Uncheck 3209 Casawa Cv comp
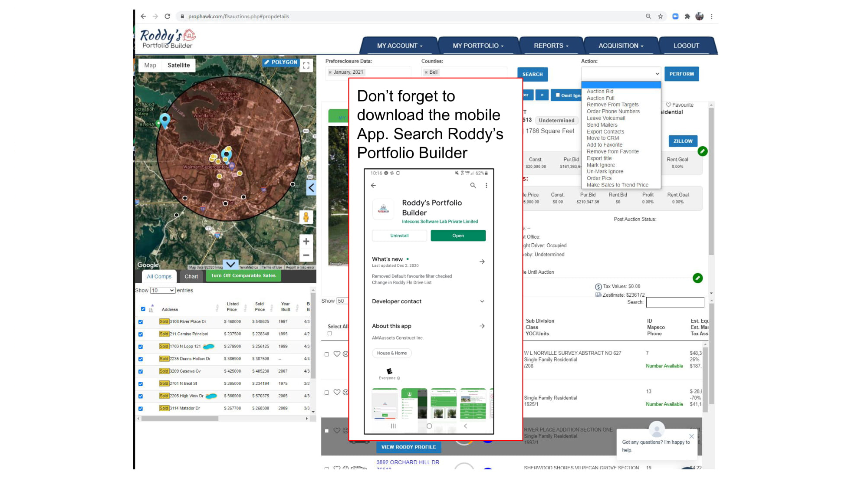This screenshot has width=868, height=488. tap(141, 371)
